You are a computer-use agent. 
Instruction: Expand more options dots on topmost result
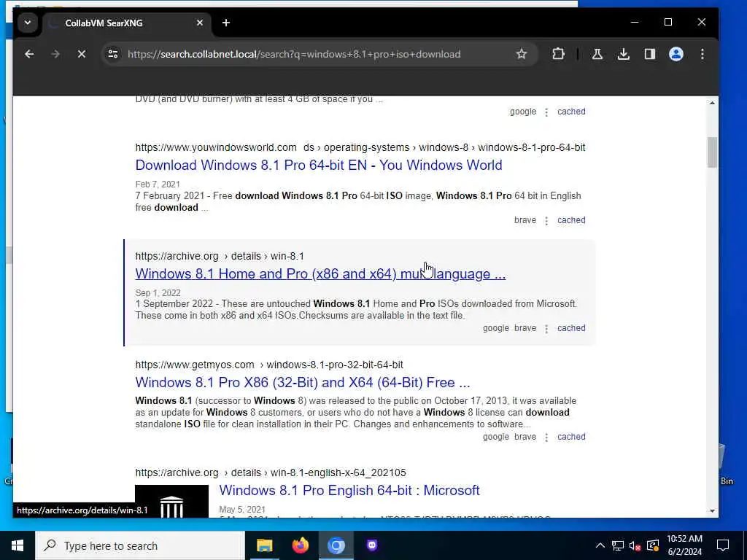click(546, 112)
